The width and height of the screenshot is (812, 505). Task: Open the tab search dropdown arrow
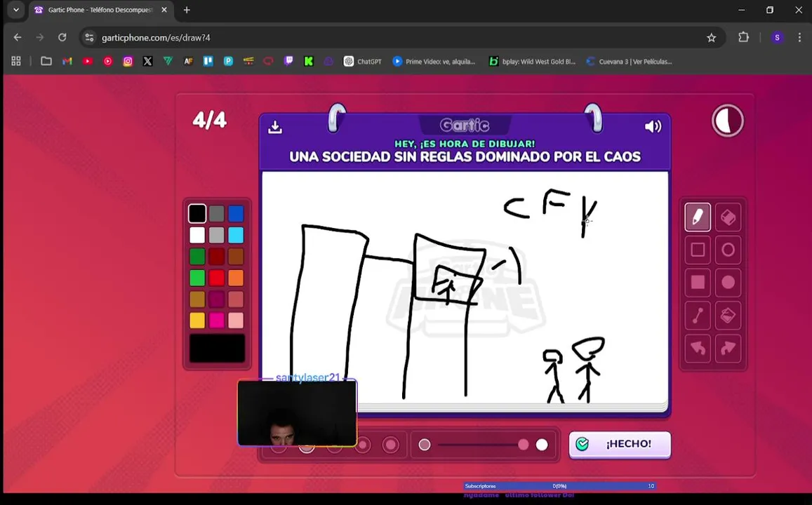[16, 10]
